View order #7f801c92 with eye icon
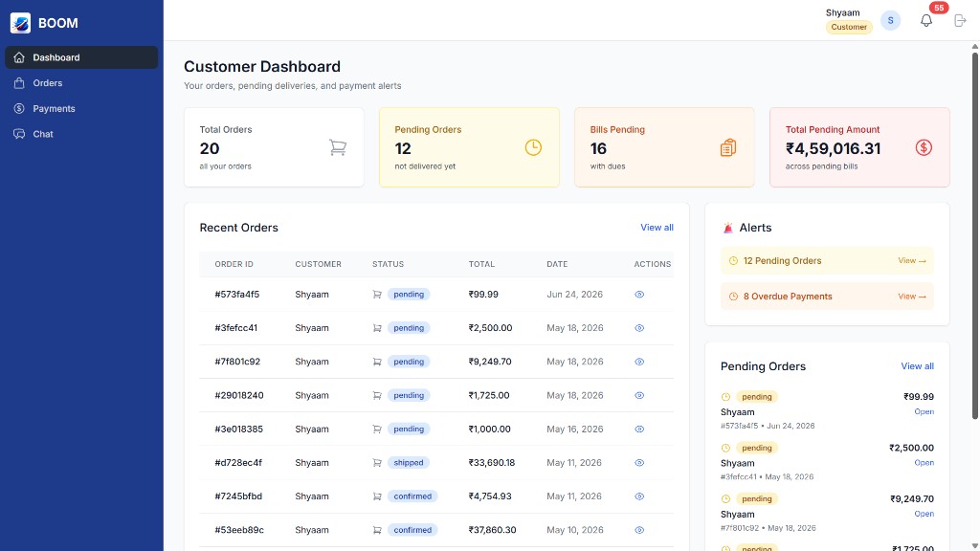This screenshot has height=551, width=980. point(639,362)
